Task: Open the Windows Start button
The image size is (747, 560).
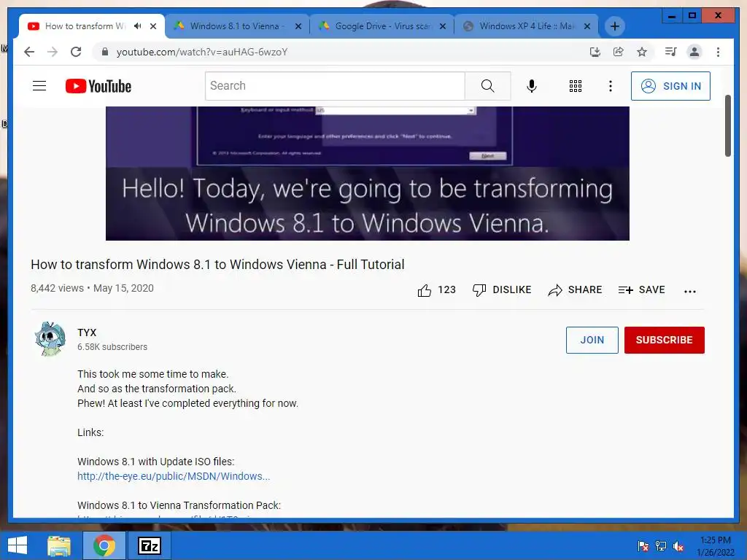Action: pyautogui.click(x=18, y=545)
